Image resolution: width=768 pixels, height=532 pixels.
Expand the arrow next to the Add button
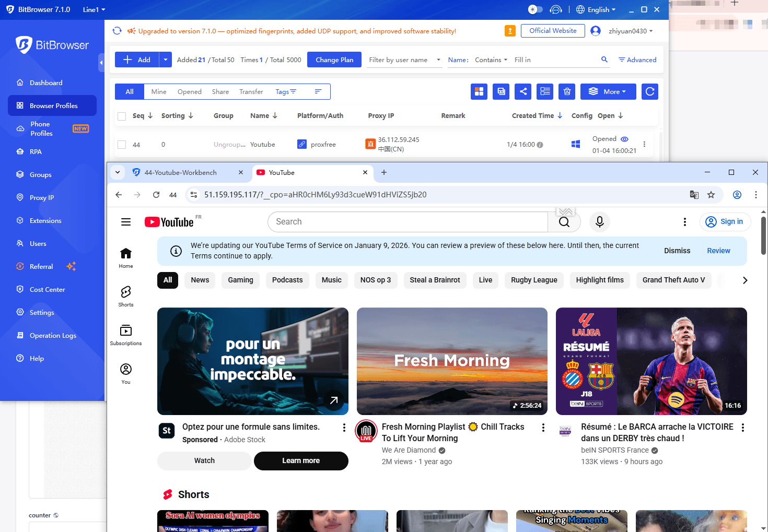(165, 59)
